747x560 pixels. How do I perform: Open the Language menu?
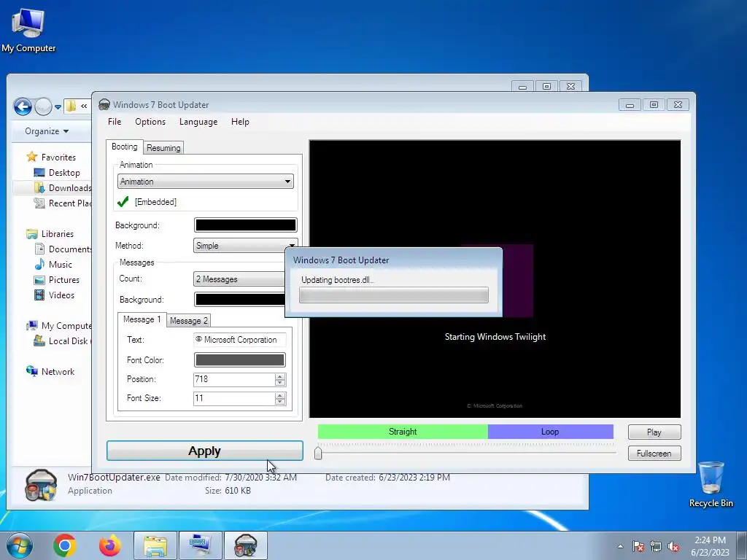[x=198, y=122]
